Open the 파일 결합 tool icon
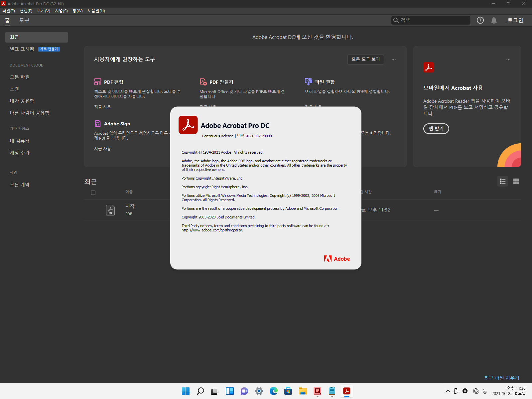The image size is (532, 399). (x=309, y=81)
